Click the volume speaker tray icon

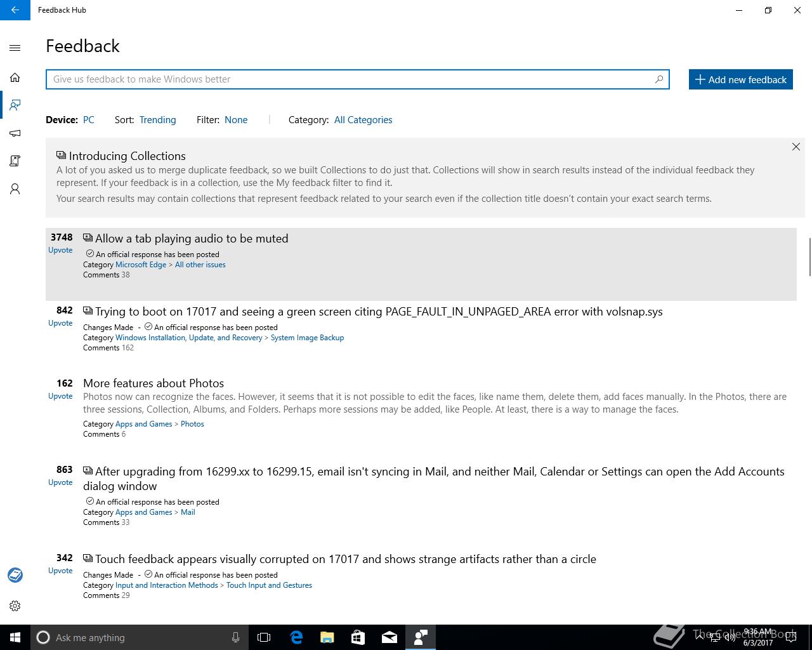tap(730, 638)
